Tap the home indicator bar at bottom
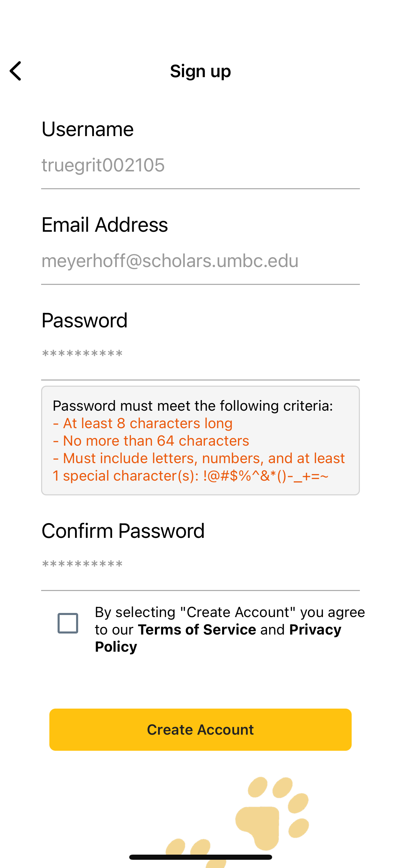The height and width of the screenshot is (868, 401). point(200,857)
